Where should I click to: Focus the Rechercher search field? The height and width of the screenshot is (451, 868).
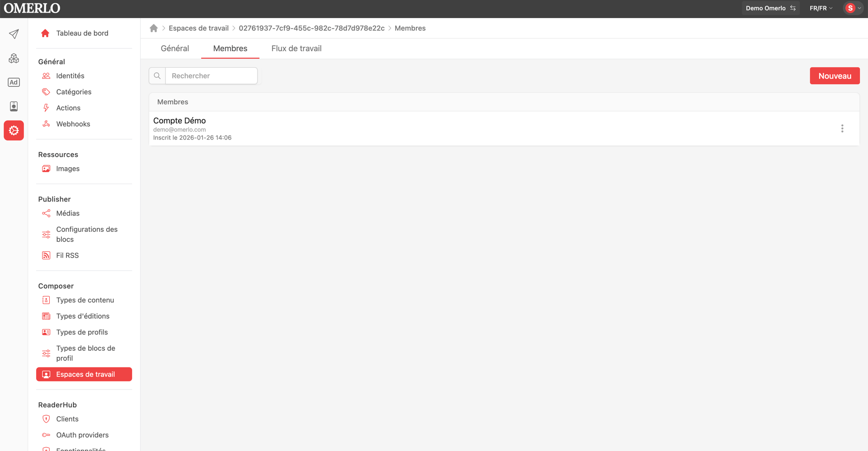tap(212, 76)
